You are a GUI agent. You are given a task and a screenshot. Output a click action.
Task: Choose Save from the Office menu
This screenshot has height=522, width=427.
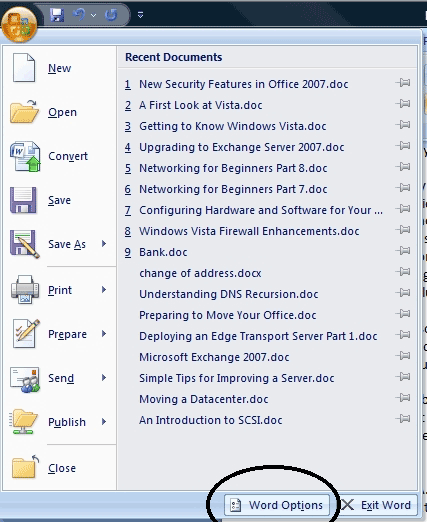(59, 200)
